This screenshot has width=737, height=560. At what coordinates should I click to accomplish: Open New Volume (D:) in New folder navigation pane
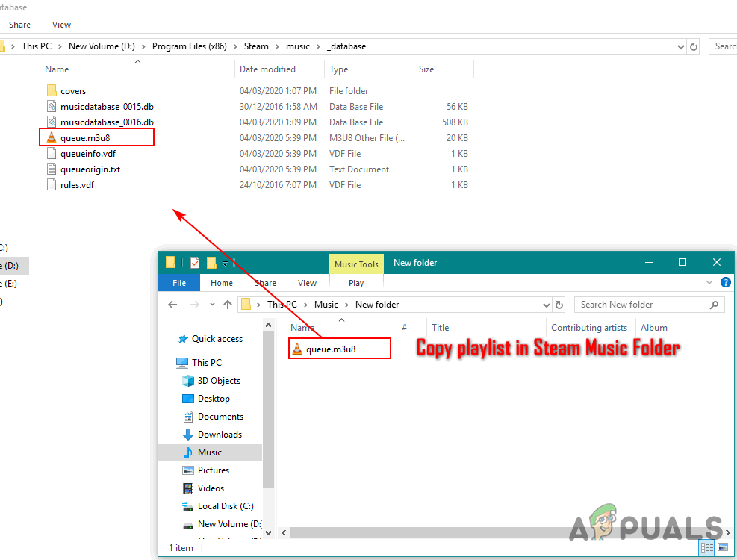pyautogui.click(x=221, y=524)
